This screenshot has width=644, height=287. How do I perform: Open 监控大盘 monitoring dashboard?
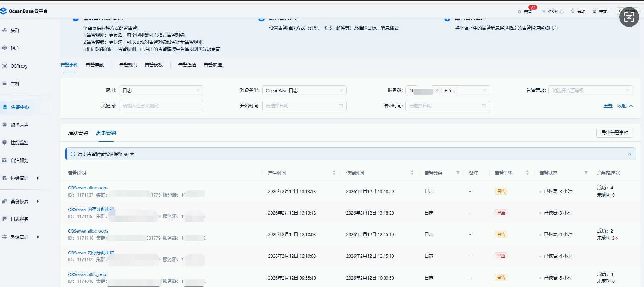[x=19, y=125]
